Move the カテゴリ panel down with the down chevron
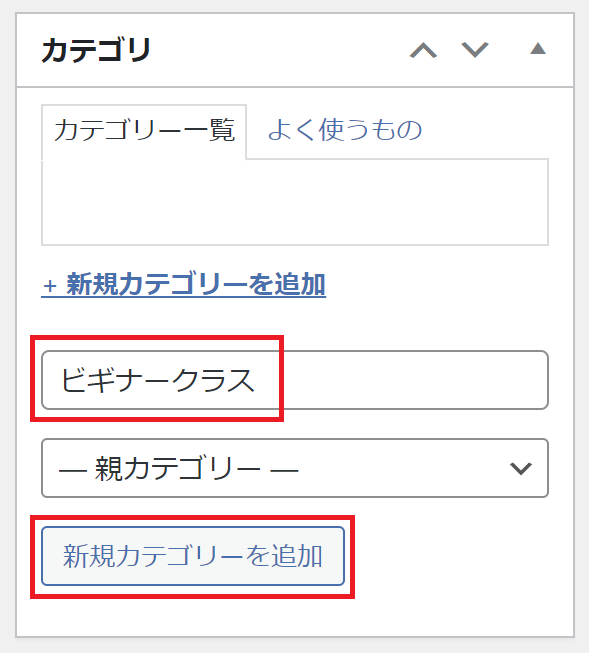This screenshot has height=653, width=589. tap(475, 50)
